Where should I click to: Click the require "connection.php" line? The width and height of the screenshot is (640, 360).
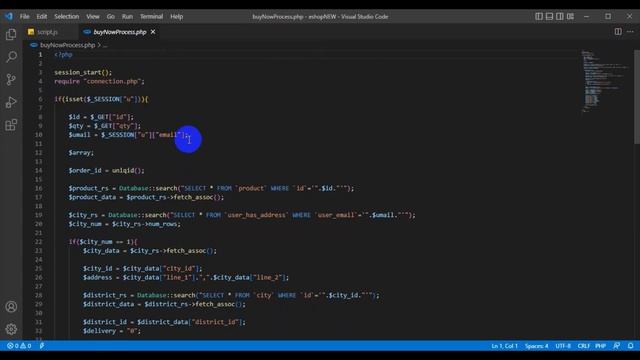click(x=99, y=81)
